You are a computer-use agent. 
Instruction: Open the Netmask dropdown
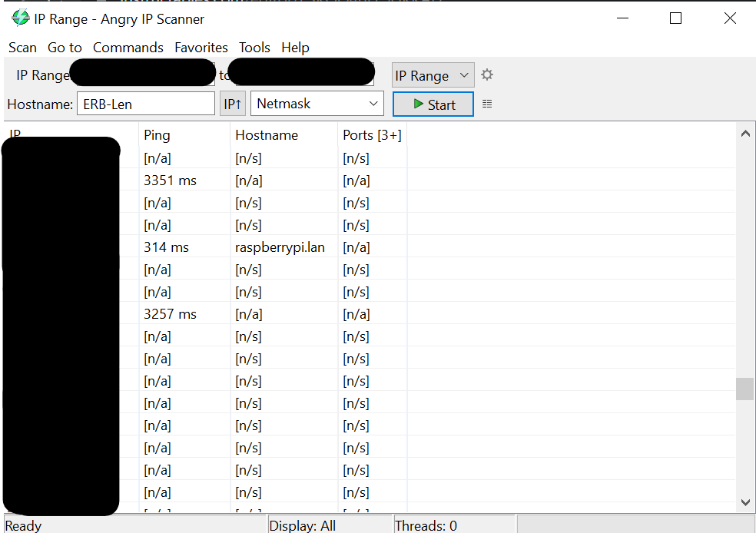tap(317, 104)
